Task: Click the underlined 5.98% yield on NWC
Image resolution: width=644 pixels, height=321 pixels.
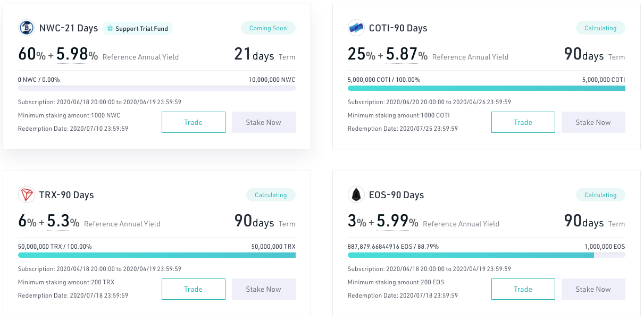Action: (x=77, y=54)
